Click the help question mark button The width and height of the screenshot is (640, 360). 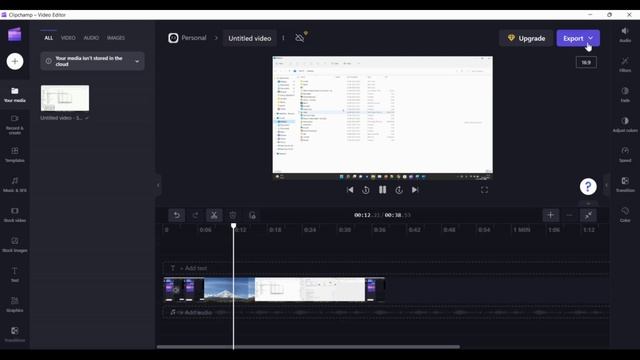588,187
